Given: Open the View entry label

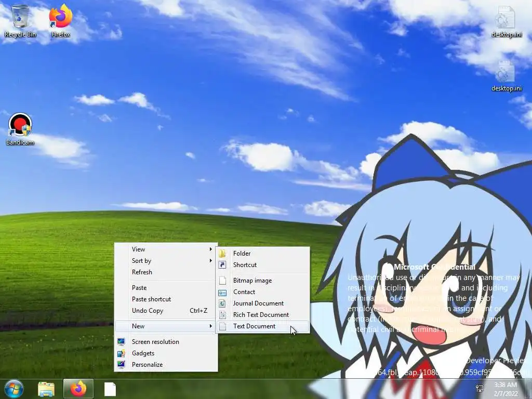Looking at the screenshot, I should (138, 249).
